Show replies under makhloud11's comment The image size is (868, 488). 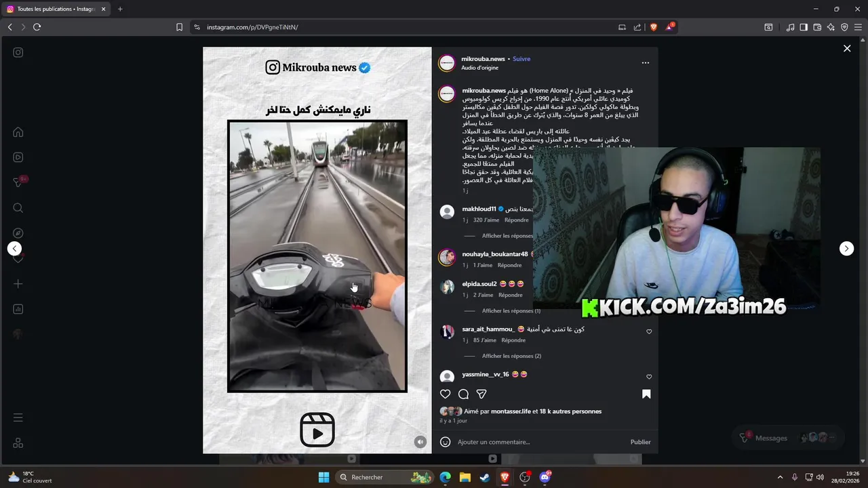coord(507,236)
